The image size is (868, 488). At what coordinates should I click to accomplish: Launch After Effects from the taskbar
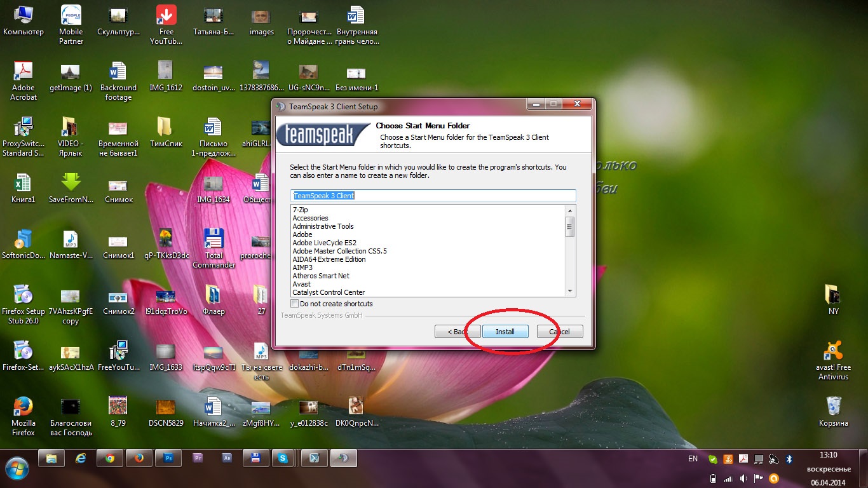(227, 457)
